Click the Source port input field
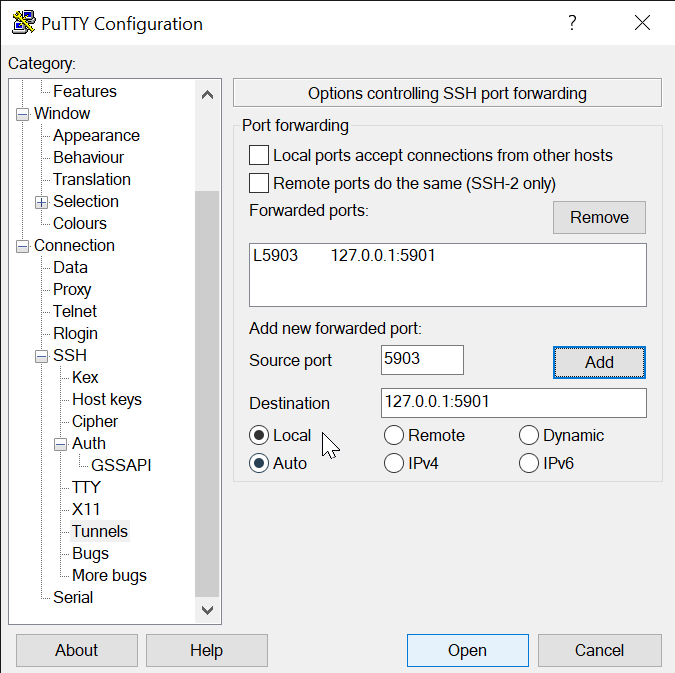Image resolution: width=675 pixels, height=673 pixels. [422, 360]
